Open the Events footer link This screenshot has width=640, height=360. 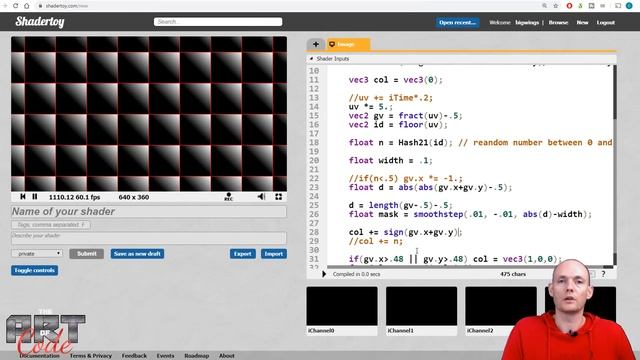pos(165,356)
